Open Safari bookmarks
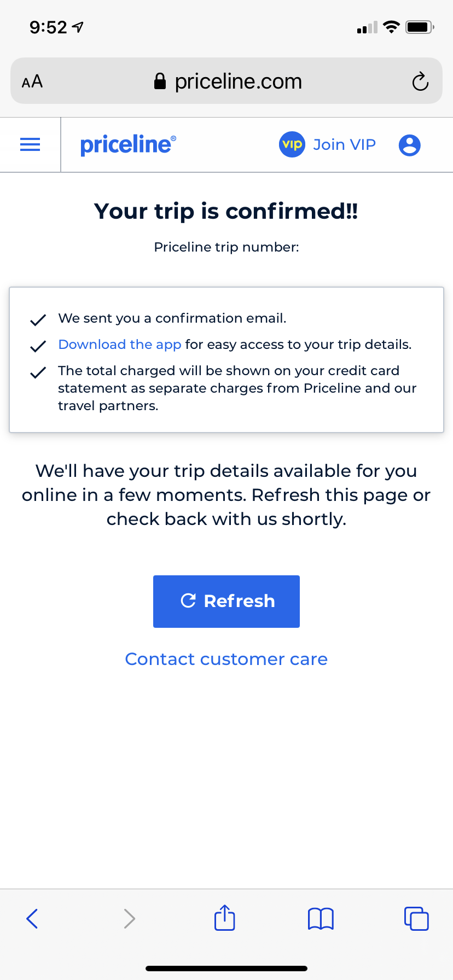The width and height of the screenshot is (453, 980). tap(321, 918)
